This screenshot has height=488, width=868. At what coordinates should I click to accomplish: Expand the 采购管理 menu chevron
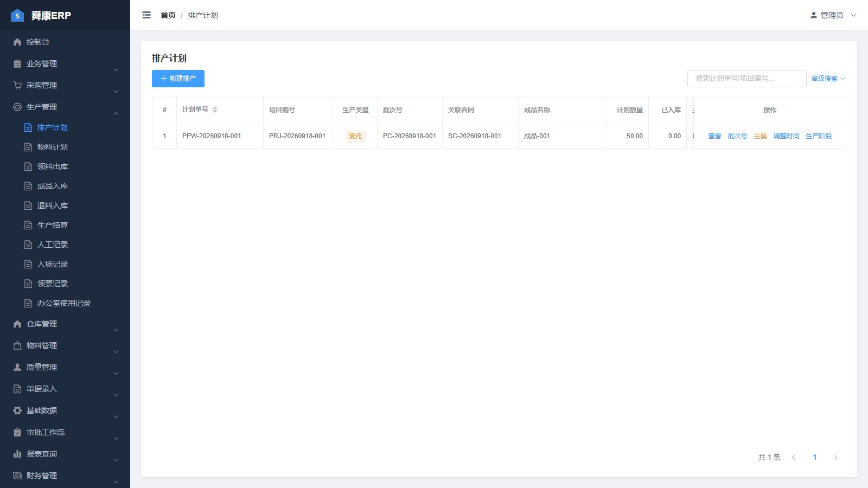coord(116,92)
